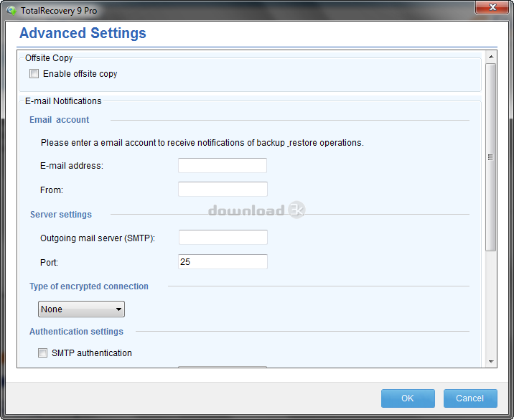Screen dimensions: 514x420
Task: Click the Outgoing mail server (SMTP) field
Action: 223,238
